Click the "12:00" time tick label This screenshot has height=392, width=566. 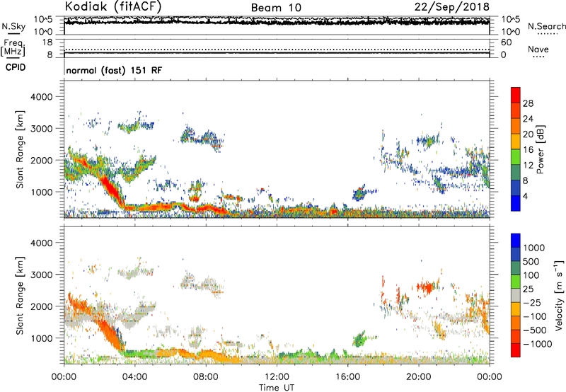pyautogui.click(x=277, y=377)
